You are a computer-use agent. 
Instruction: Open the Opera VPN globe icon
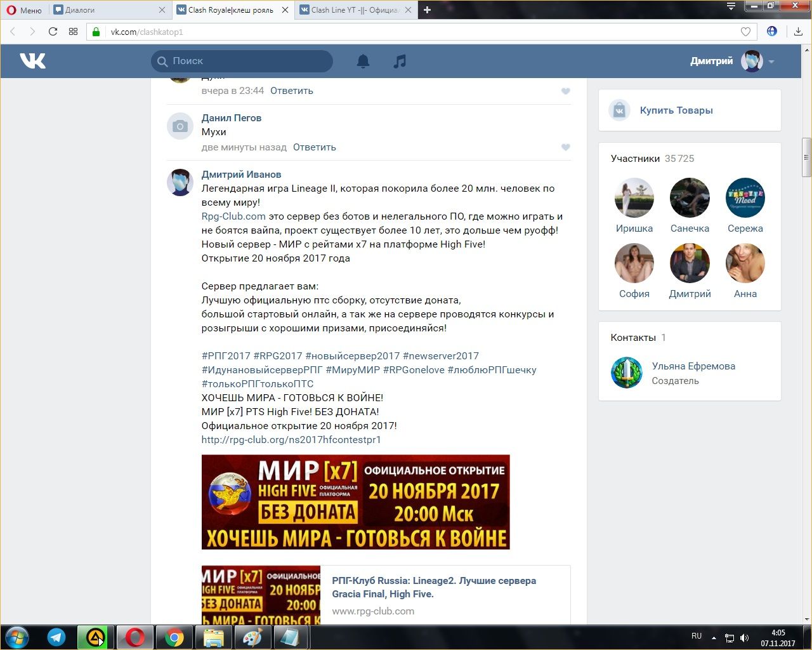coord(772,31)
